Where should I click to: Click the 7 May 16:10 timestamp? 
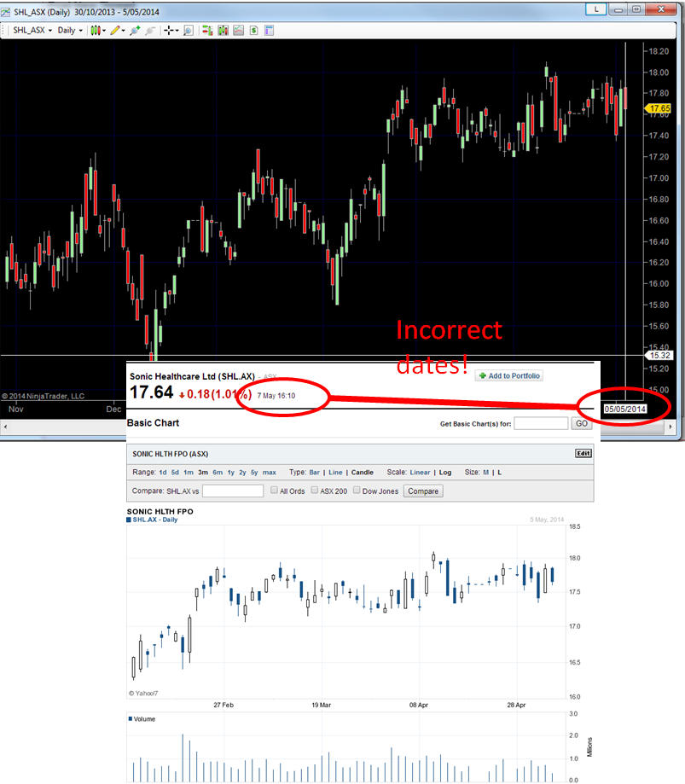pyautogui.click(x=276, y=396)
